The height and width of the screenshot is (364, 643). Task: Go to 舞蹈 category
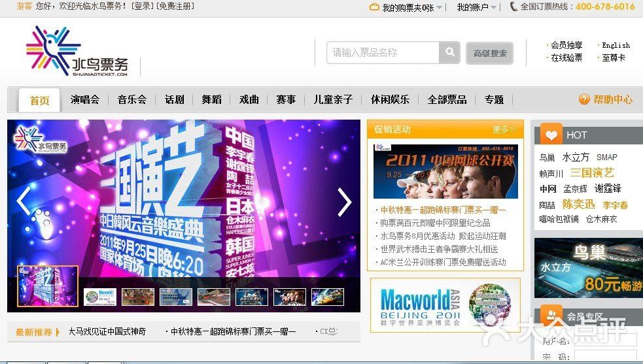click(x=211, y=99)
